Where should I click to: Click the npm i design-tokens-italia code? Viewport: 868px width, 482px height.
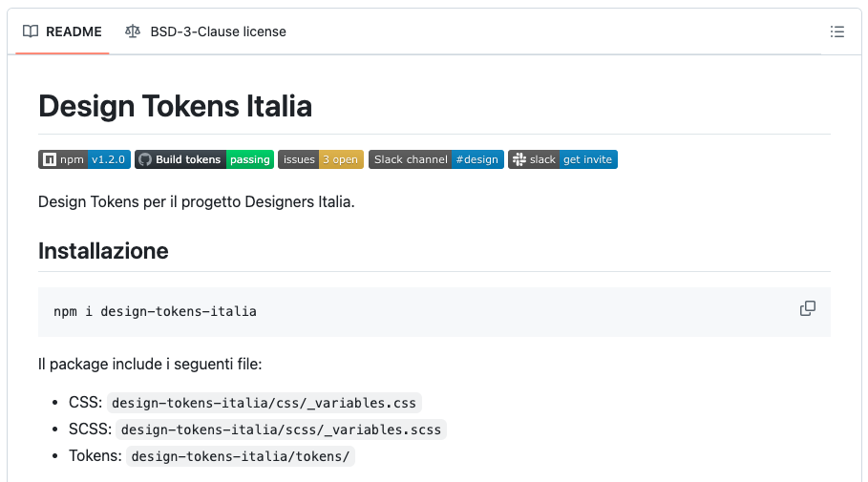[155, 311]
